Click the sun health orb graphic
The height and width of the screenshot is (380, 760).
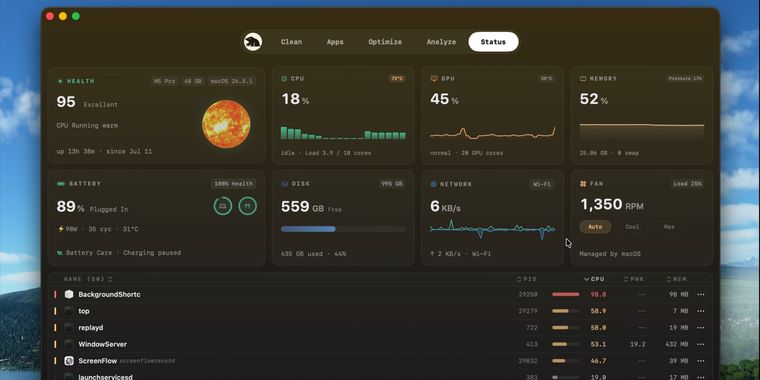(226, 124)
